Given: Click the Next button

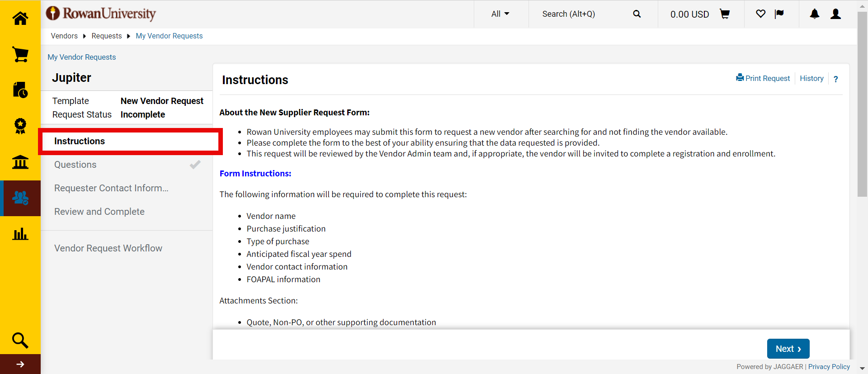Looking at the screenshot, I should tap(788, 349).
